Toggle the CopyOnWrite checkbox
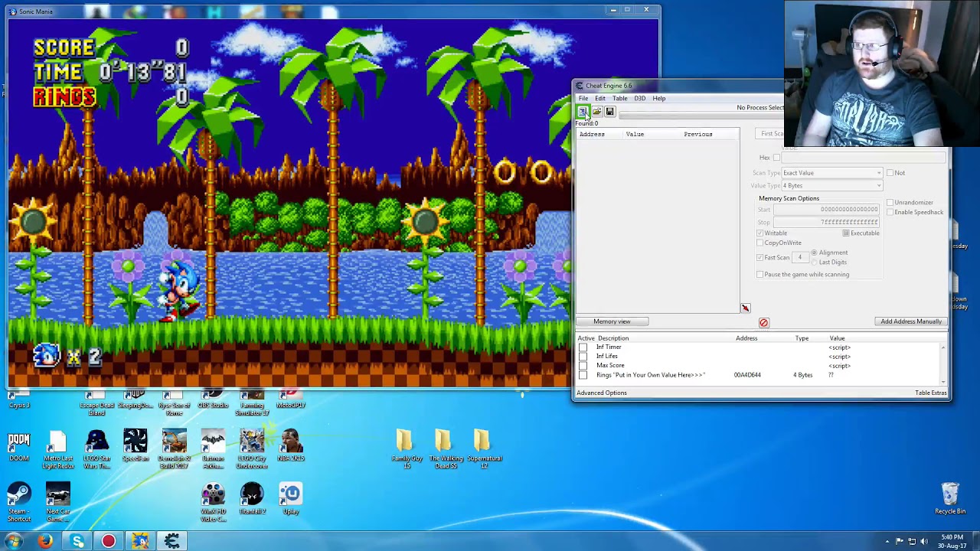 [x=760, y=243]
